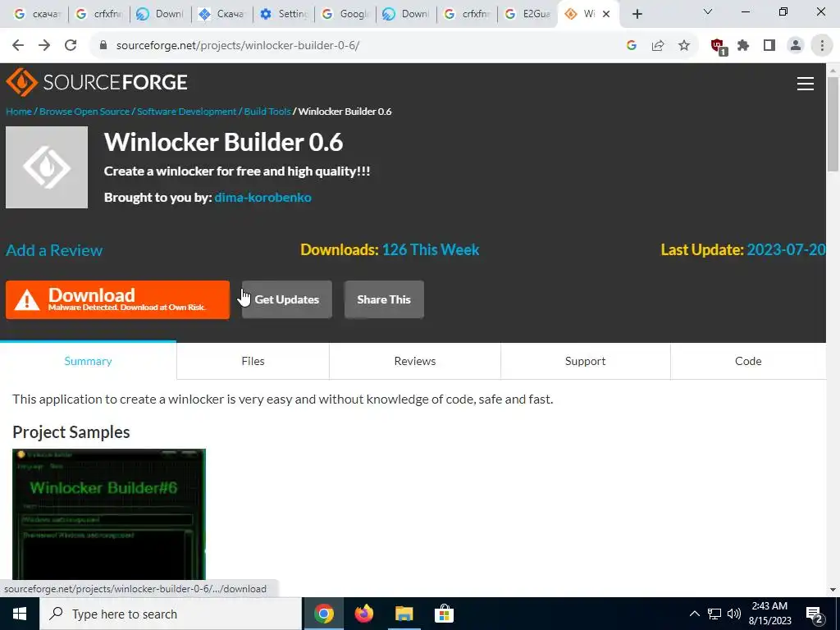This screenshot has height=630, width=840.
Task: Click the scrollbar down arrow
Action: tap(833, 590)
